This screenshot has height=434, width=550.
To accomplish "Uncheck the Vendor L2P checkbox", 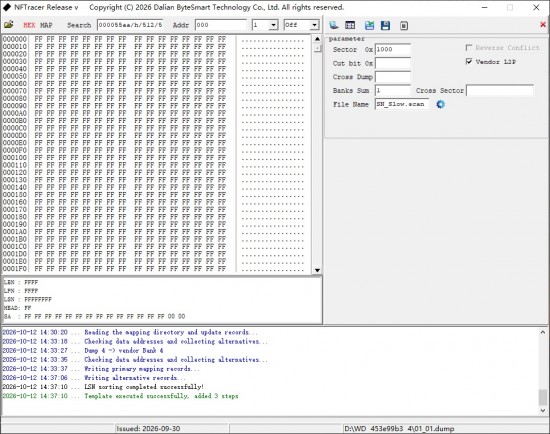I will [469, 61].
